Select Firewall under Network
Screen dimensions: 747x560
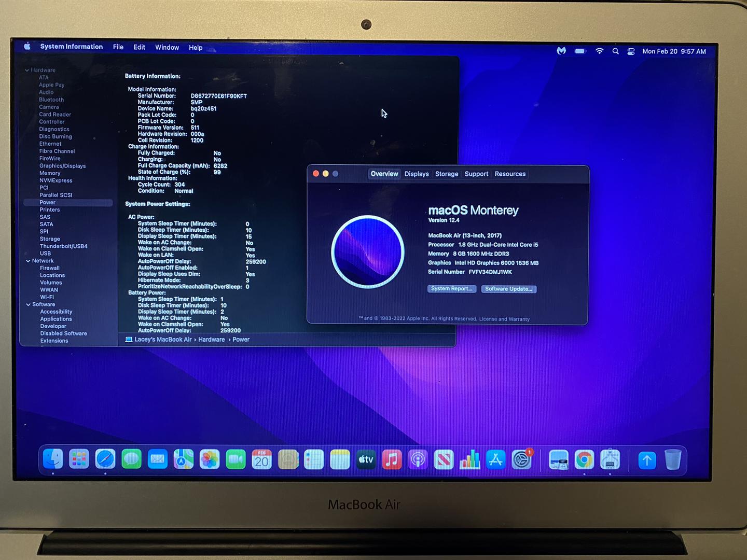click(x=50, y=268)
